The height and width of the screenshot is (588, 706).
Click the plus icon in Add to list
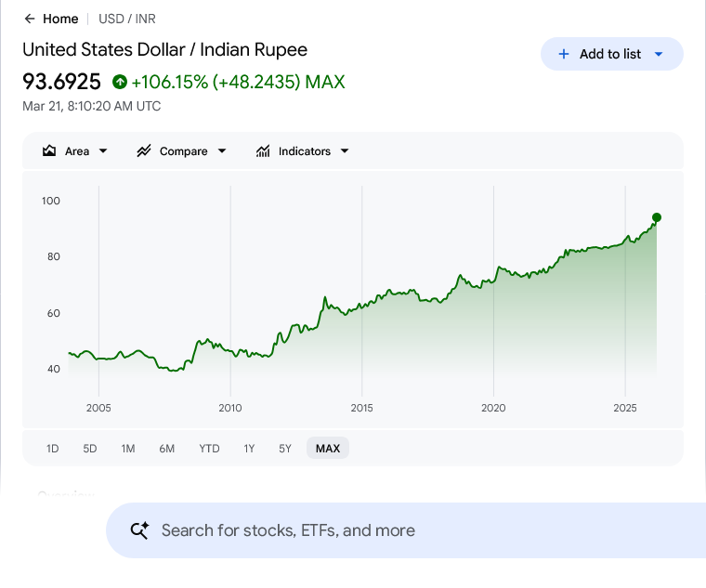coord(564,54)
